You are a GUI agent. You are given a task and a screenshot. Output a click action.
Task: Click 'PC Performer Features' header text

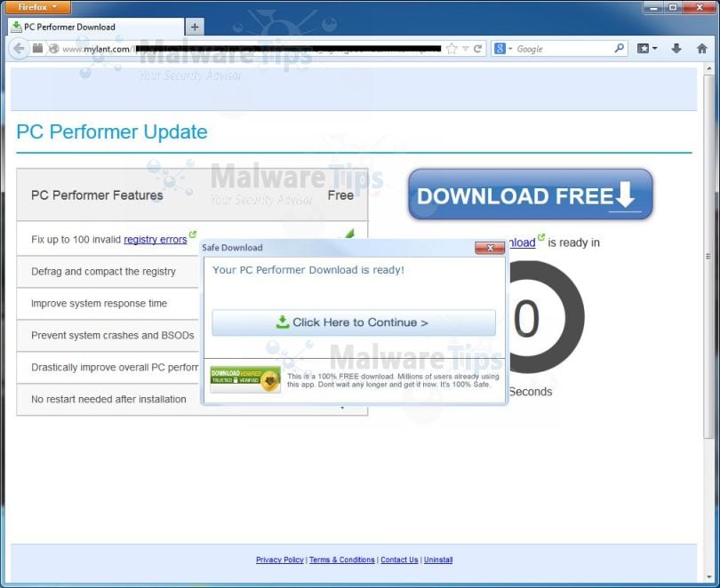97,195
